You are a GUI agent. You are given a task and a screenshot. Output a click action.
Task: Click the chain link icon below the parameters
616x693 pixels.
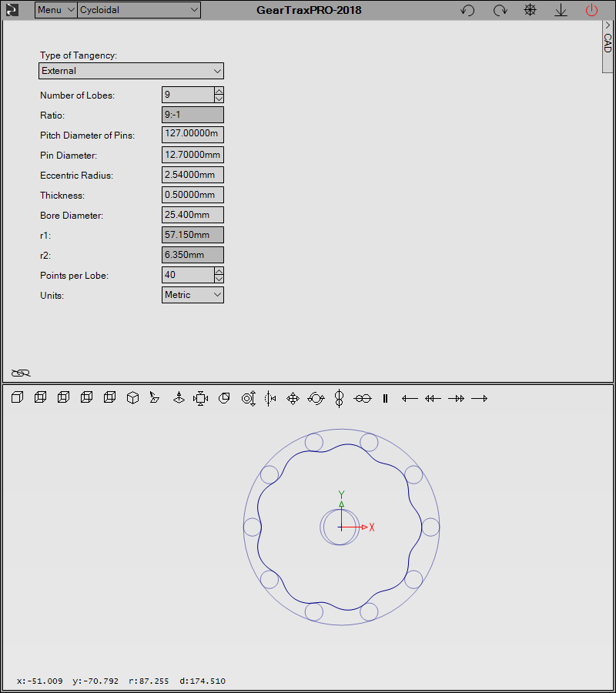coord(21,373)
